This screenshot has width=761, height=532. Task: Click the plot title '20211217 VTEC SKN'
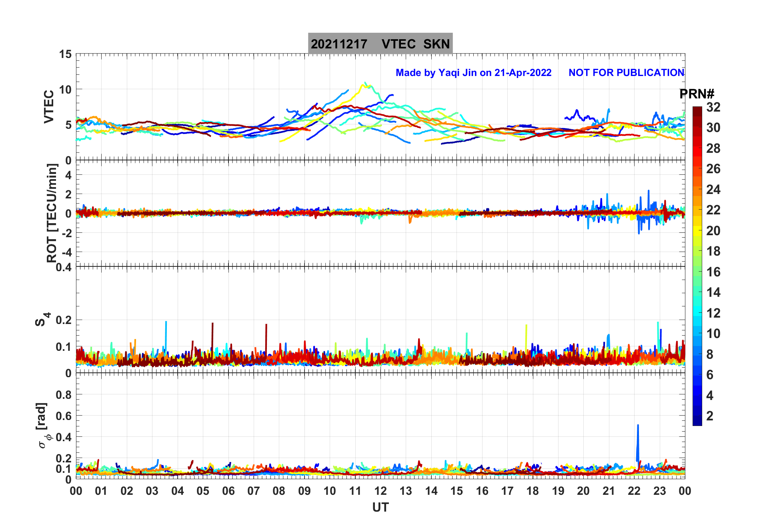pyautogui.click(x=380, y=44)
